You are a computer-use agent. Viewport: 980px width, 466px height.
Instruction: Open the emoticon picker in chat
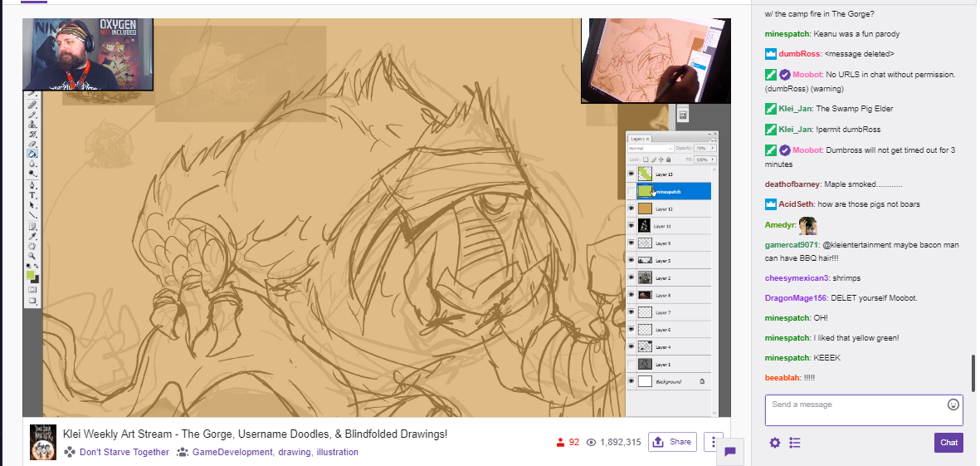(x=953, y=405)
